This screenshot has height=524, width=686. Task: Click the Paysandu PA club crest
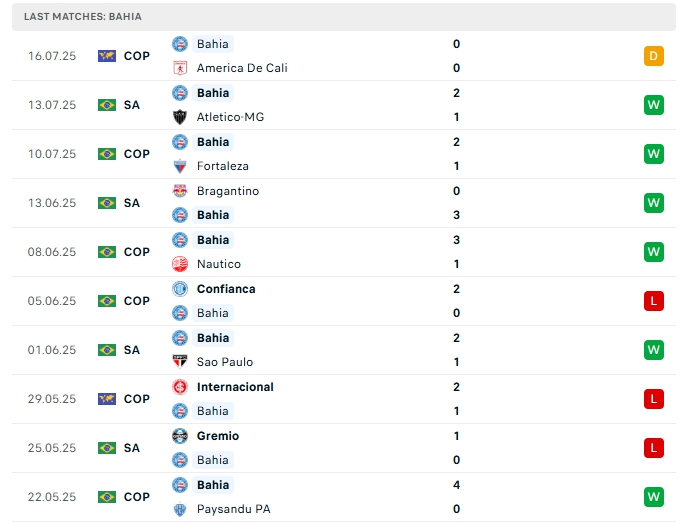[x=180, y=509]
